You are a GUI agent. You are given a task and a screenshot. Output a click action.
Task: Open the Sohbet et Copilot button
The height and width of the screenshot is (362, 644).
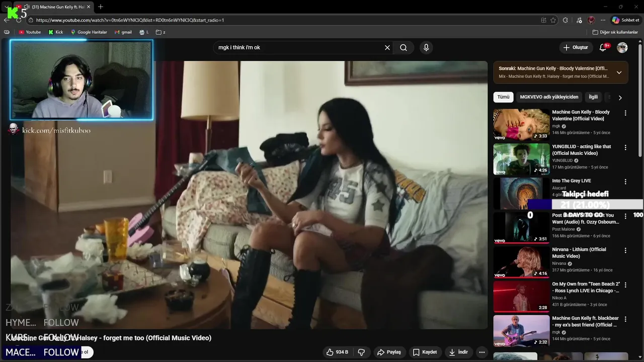click(x=625, y=20)
